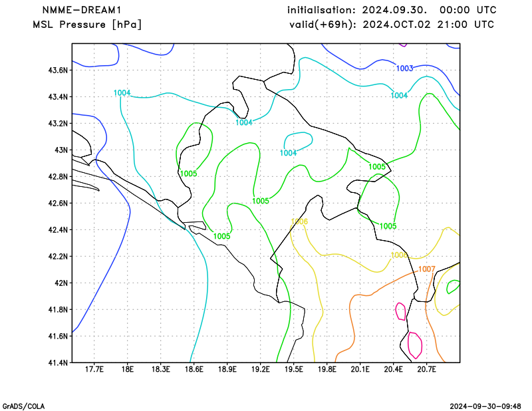532x411 pixels.
Task: Select the 42.8N latitude label
Action: 58,177
